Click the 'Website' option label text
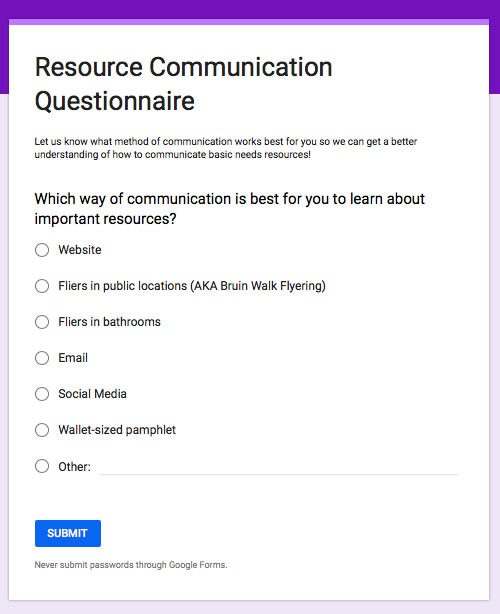 coord(80,250)
